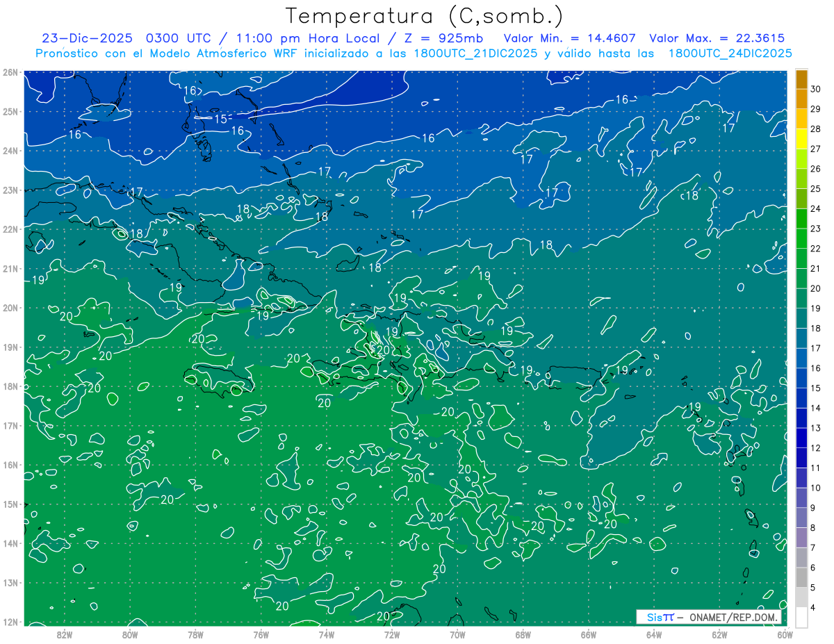Pick the dark blue swatch between 12 and 13

pyautogui.click(x=801, y=438)
